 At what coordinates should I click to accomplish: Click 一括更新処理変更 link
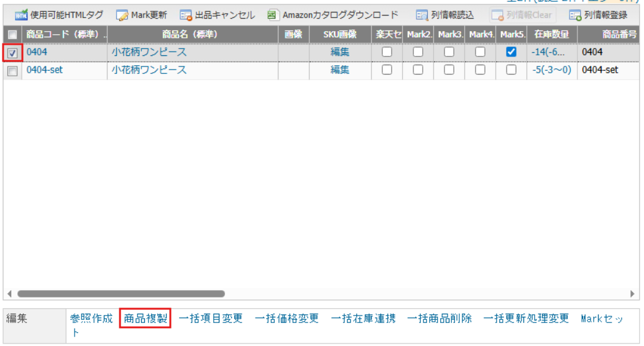point(526,319)
